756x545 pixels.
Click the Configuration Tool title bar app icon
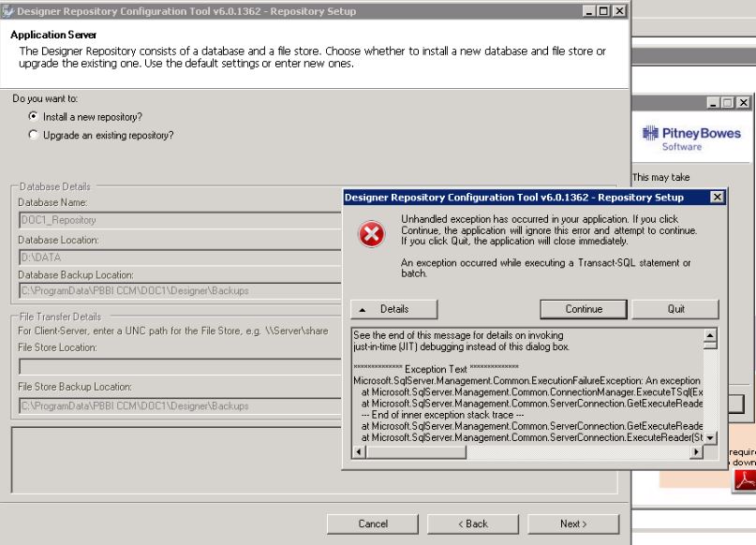tap(8, 9)
